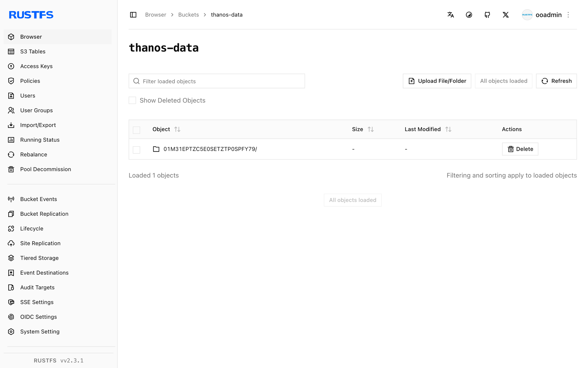Open folder 01M31EPTZC5E0SETZTP0SPFY79/

point(210,149)
